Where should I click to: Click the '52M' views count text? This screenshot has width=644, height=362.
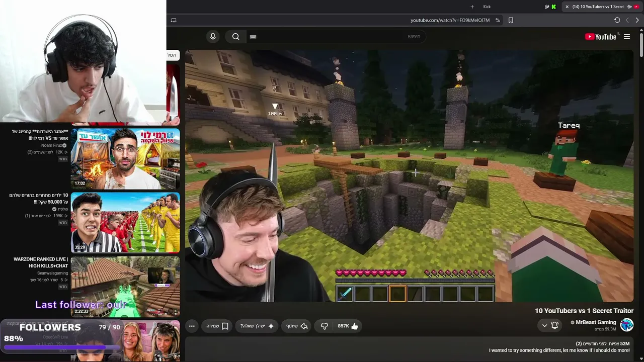tap(624, 344)
